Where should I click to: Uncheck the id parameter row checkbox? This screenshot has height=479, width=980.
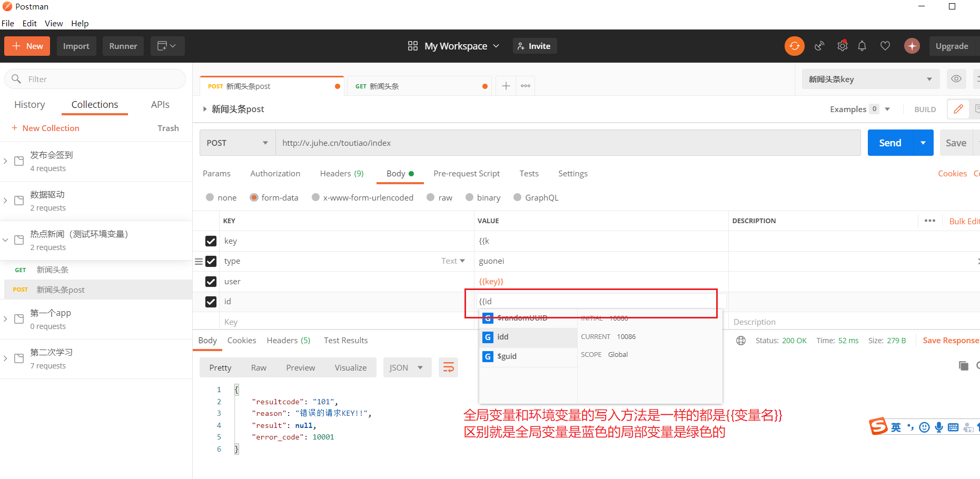[211, 302]
